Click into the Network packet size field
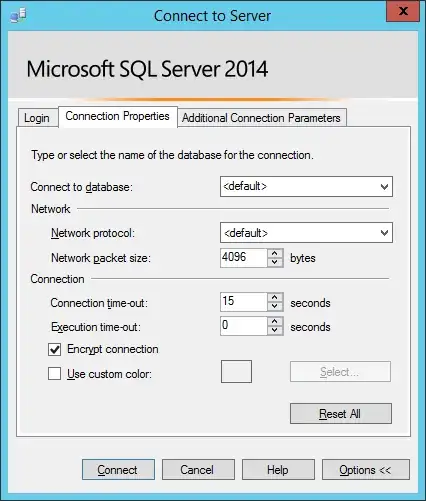Viewport: 426px width, 501px height. pos(243,258)
